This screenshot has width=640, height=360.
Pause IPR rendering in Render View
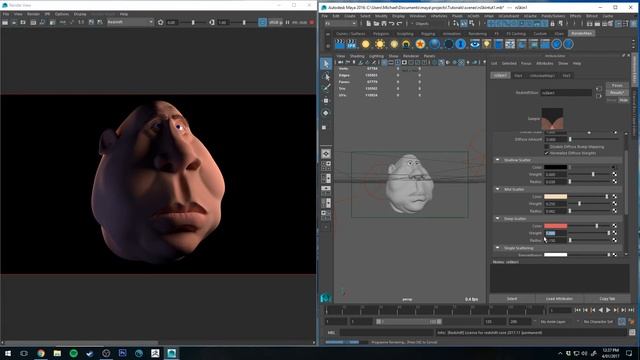pyautogui.click(x=287, y=22)
